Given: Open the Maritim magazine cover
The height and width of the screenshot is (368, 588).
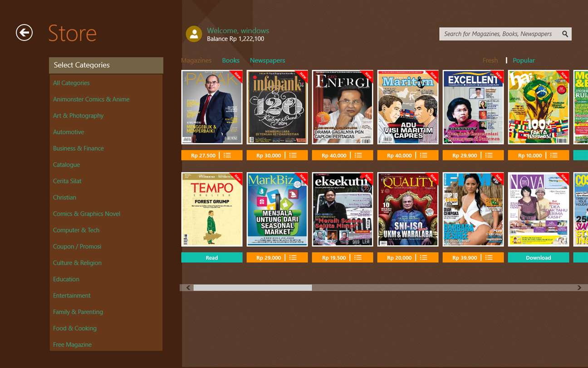Looking at the screenshot, I should [x=408, y=107].
